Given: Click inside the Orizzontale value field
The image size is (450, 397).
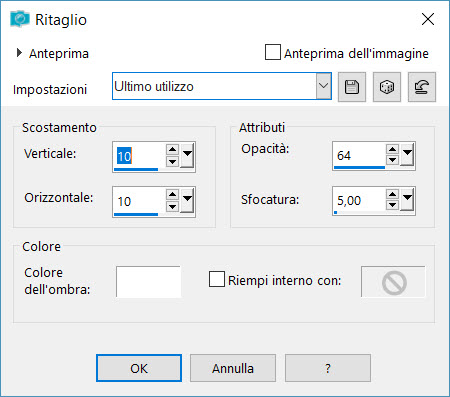Looking at the screenshot, I should click(139, 201).
